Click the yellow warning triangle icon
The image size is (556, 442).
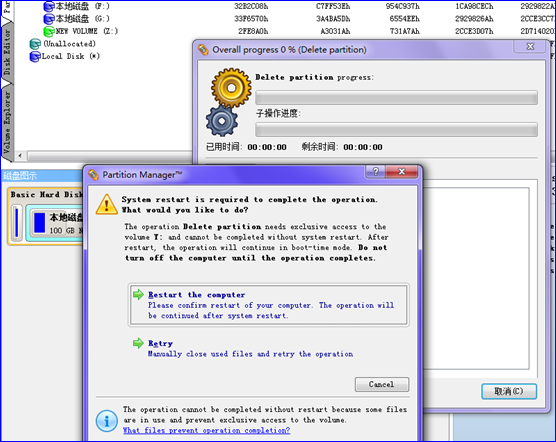pyautogui.click(x=107, y=205)
